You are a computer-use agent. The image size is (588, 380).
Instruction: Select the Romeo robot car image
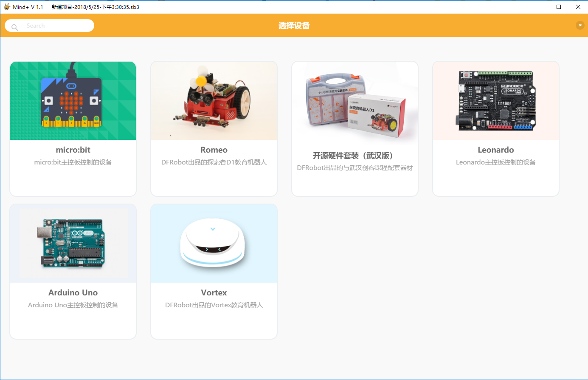[x=214, y=101]
